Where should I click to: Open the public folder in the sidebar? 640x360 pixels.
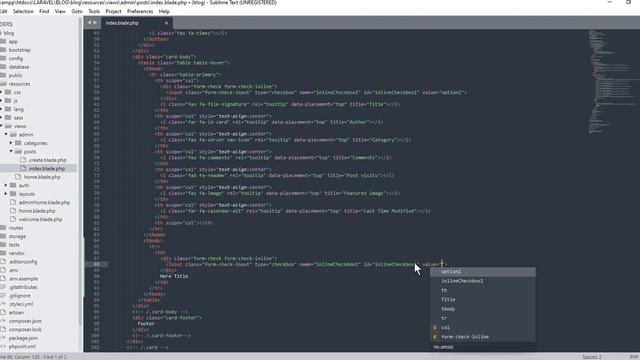click(16, 76)
